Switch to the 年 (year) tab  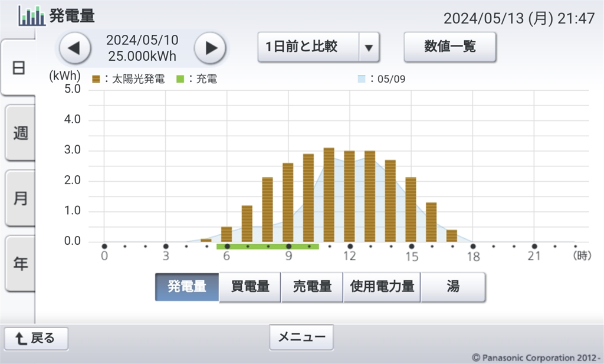pyautogui.click(x=20, y=264)
